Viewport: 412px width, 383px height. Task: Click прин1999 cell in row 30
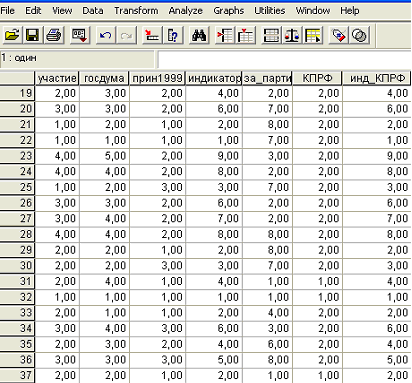pyautogui.click(x=157, y=265)
